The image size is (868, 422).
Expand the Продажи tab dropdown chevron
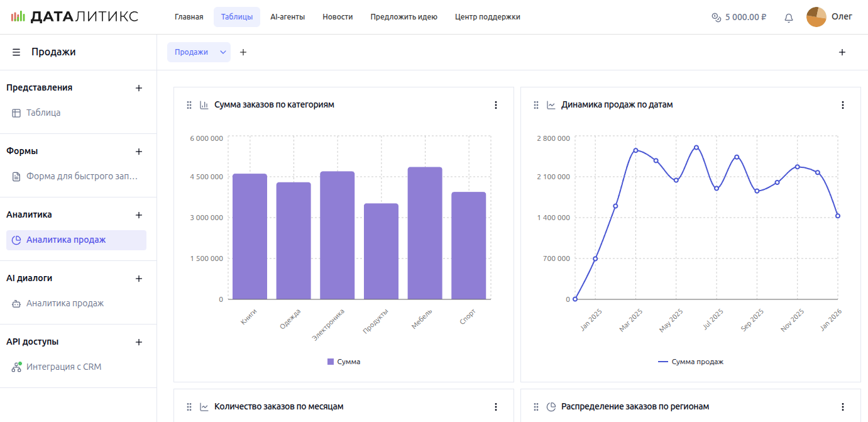[x=223, y=52]
